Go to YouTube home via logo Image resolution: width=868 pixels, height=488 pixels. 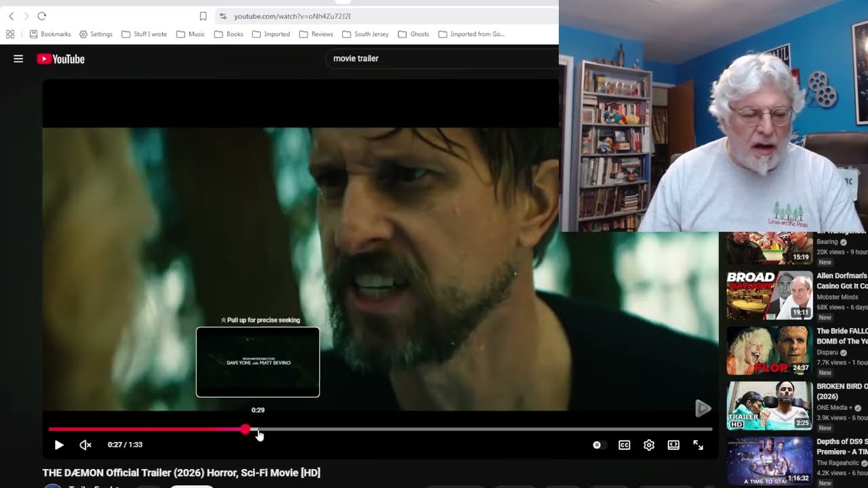60,59
